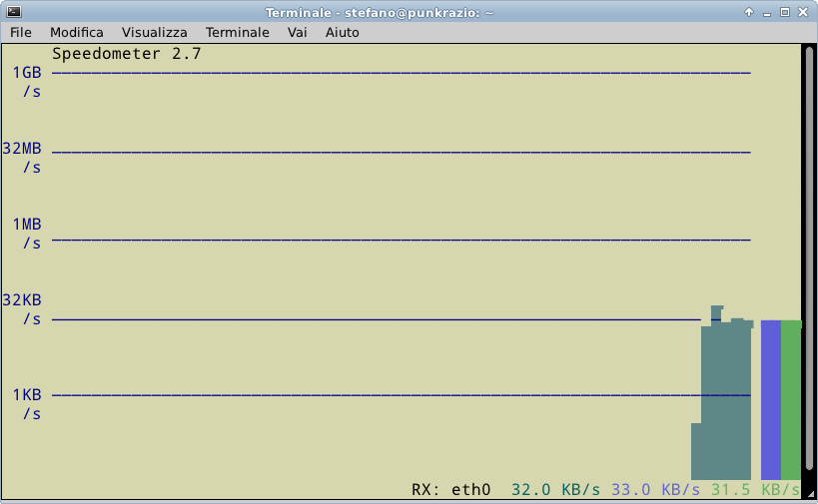The width and height of the screenshot is (818, 504).
Task: Click the terminal vertical scrollbar
Action: (809, 259)
